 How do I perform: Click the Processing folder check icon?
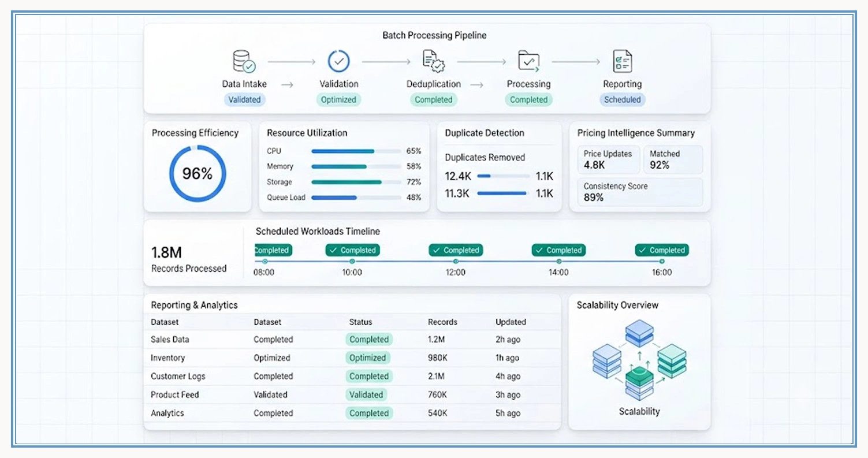528,61
